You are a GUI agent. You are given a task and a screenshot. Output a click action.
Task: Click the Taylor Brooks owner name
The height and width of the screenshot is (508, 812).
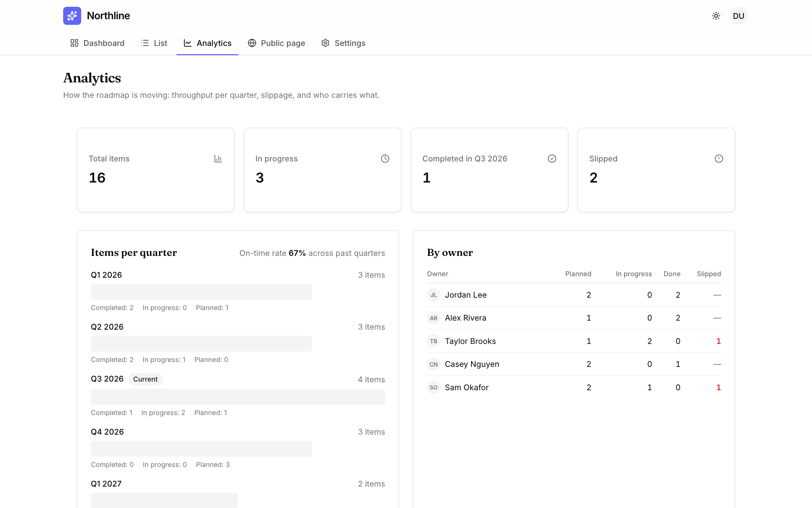pos(470,341)
